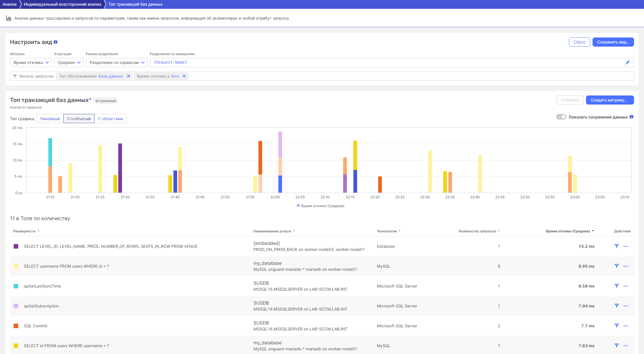This screenshot has width=644, height=354.
Task: Open more actions for spGetSubscription row
Action: point(626,306)
